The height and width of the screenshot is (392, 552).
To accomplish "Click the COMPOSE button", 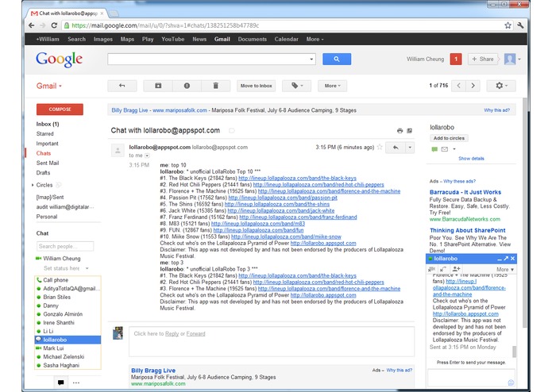I will pyautogui.click(x=60, y=110).
